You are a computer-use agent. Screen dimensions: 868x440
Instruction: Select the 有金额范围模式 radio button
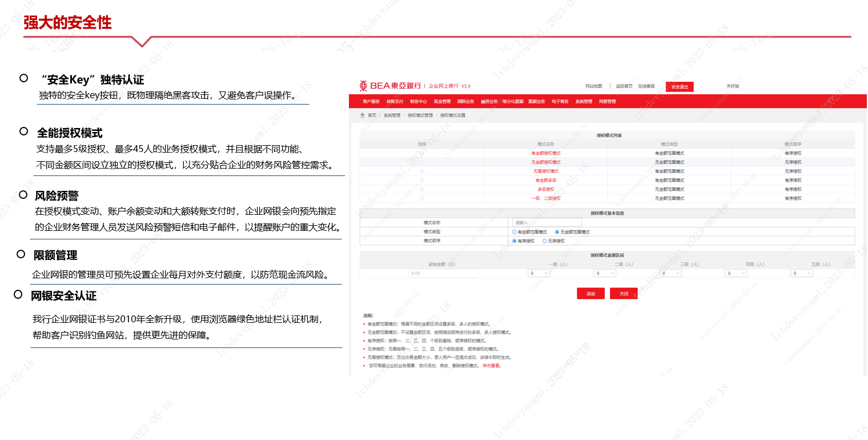pos(515,232)
